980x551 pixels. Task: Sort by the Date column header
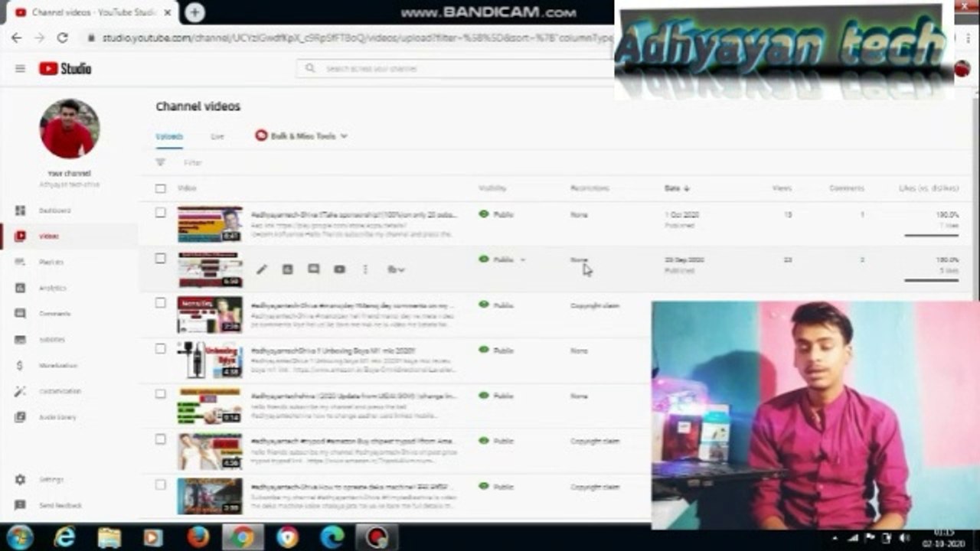tap(677, 188)
